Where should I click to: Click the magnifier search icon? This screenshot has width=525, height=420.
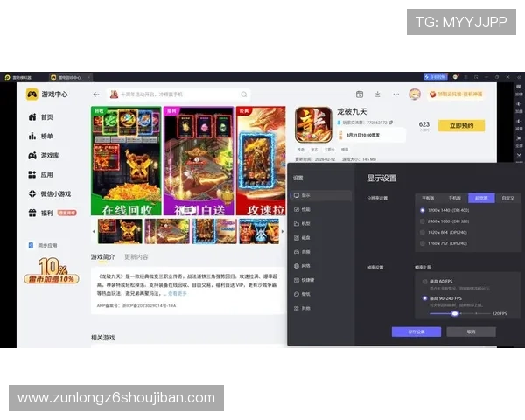(x=244, y=94)
